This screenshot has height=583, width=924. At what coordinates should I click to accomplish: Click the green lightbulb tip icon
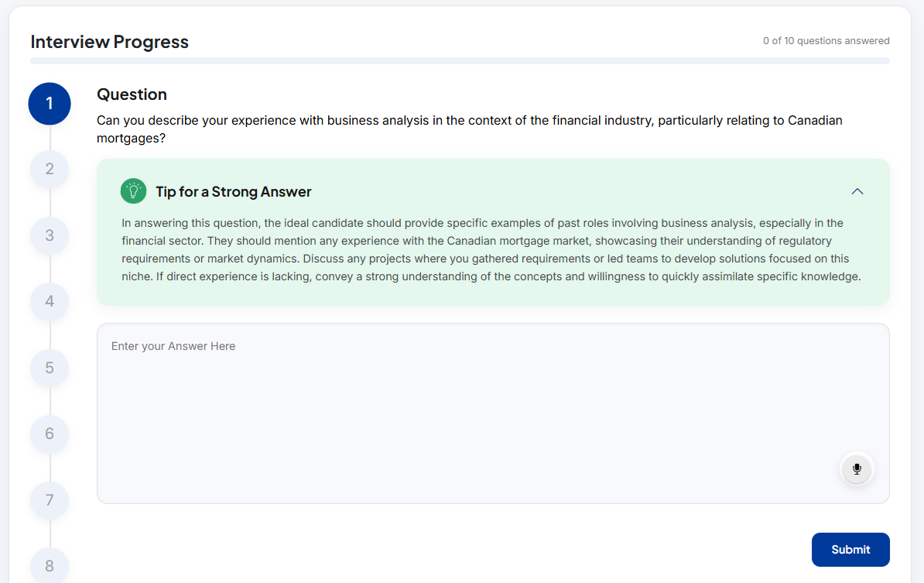pos(133,191)
